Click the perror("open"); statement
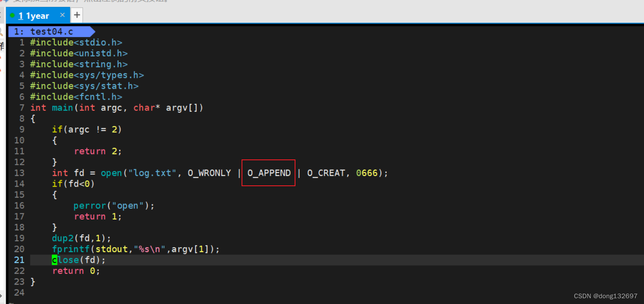Viewport: 644px width, 304px height. [x=114, y=206]
